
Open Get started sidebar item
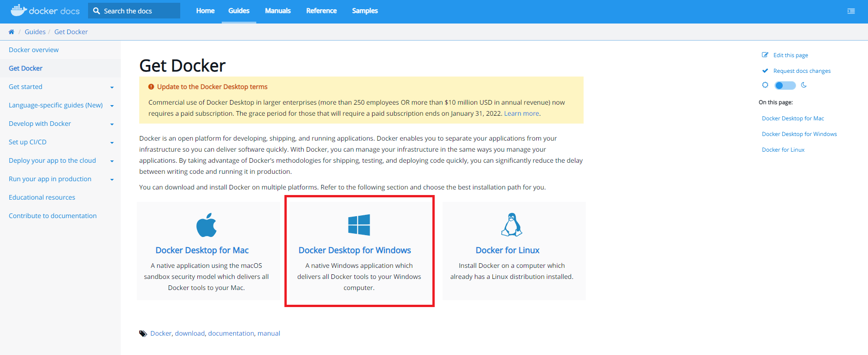tap(25, 87)
